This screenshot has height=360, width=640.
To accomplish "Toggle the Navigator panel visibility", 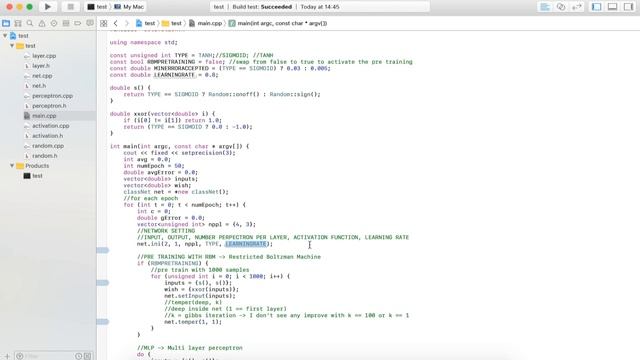I will 596,7.
